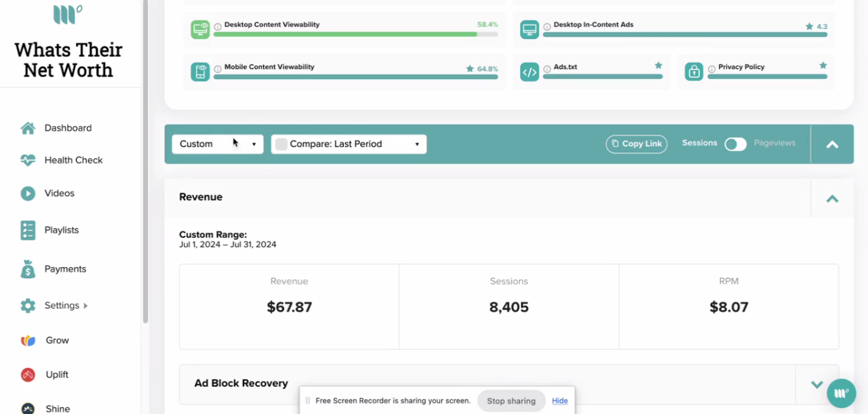Image resolution: width=868 pixels, height=414 pixels.
Task: Open Videos menu item
Action: pos(59,193)
